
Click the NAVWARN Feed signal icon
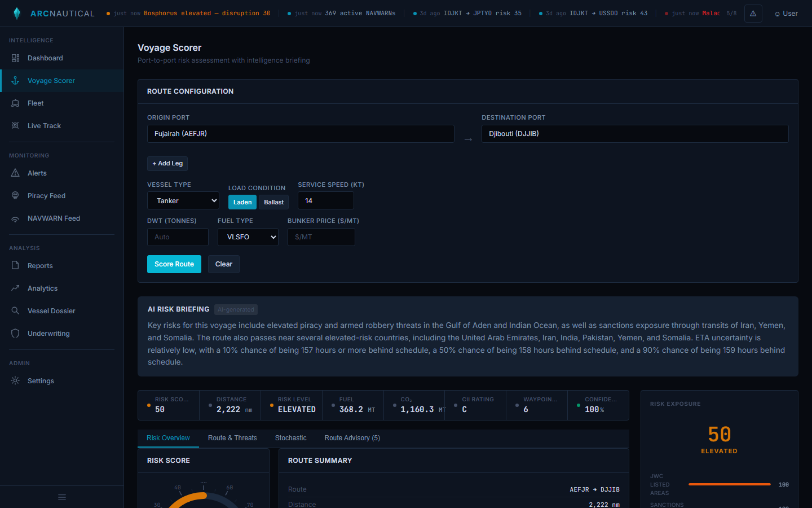[15, 218]
